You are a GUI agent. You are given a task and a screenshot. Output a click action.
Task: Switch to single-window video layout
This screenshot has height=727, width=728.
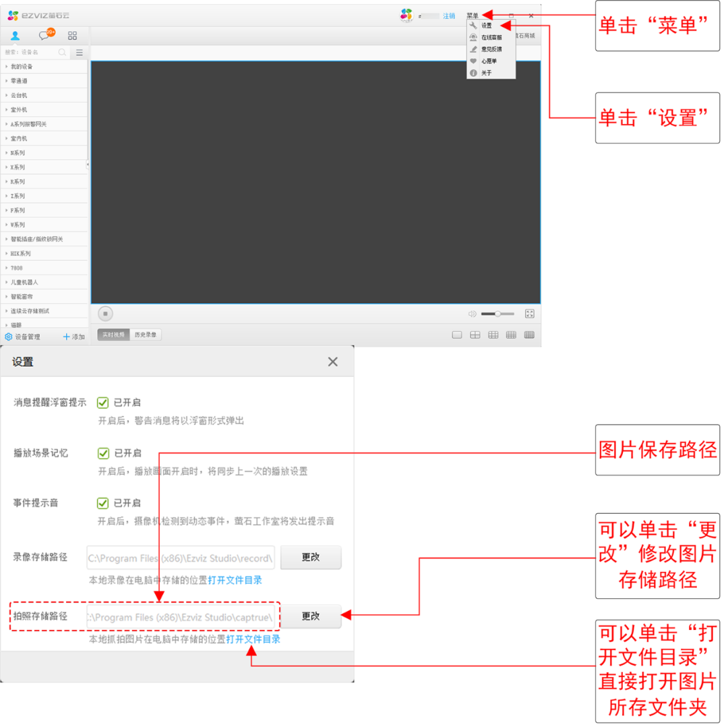(x=456, y=335)
